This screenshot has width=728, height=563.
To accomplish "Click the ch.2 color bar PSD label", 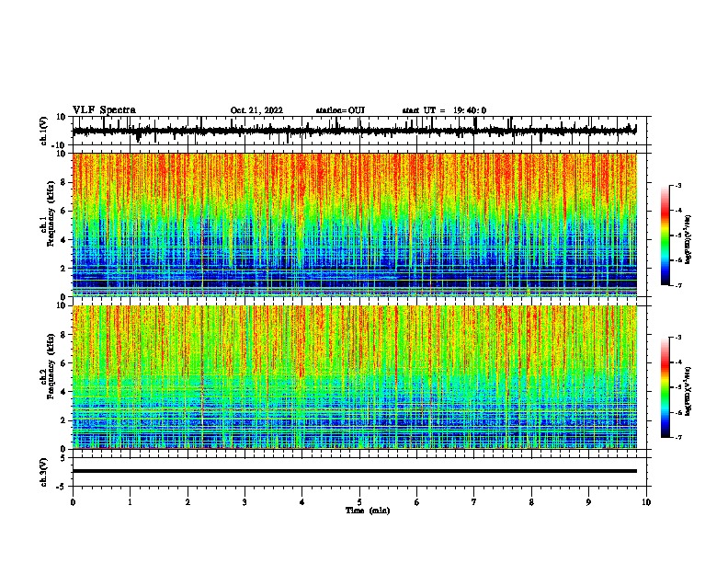I will tap(688, 391).
